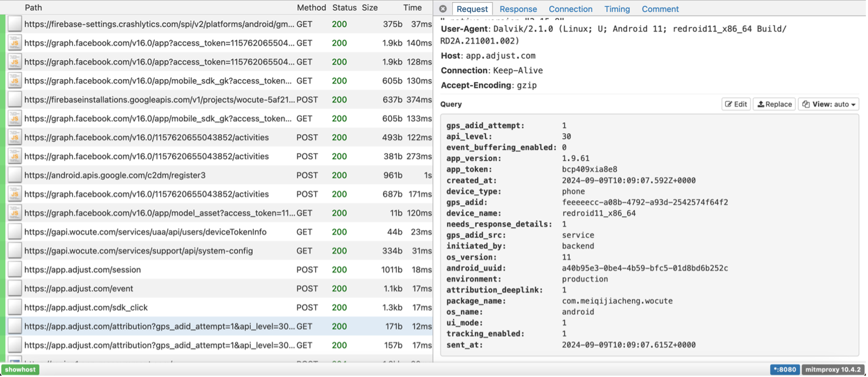Click icon next to android.apis.google.com register3 row
Screen dimensions: 868x377
click(x=15, y=175)
